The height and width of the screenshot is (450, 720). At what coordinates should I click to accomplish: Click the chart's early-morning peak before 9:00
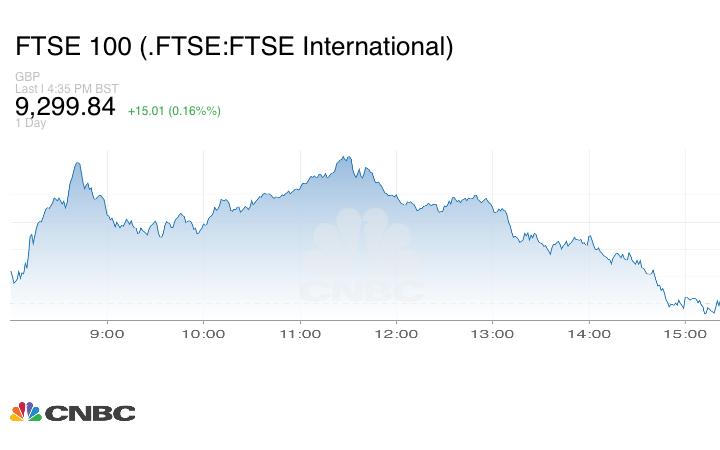click(x=77, y=163)
